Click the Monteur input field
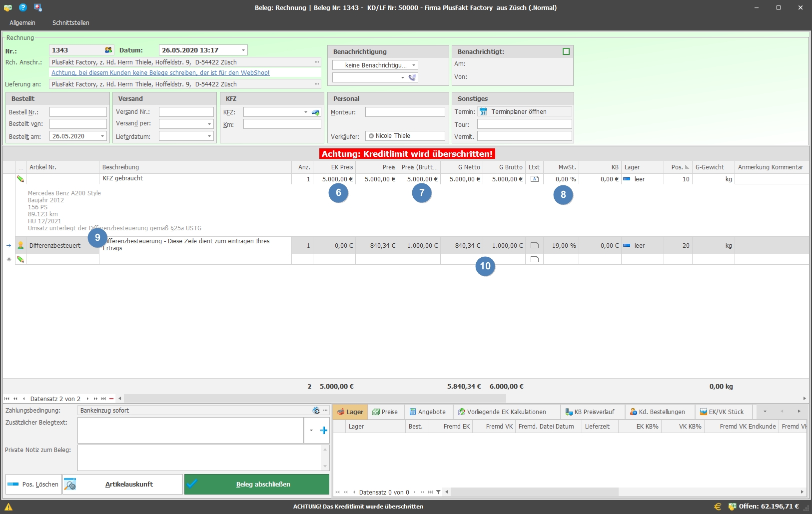 coord(405,112)
